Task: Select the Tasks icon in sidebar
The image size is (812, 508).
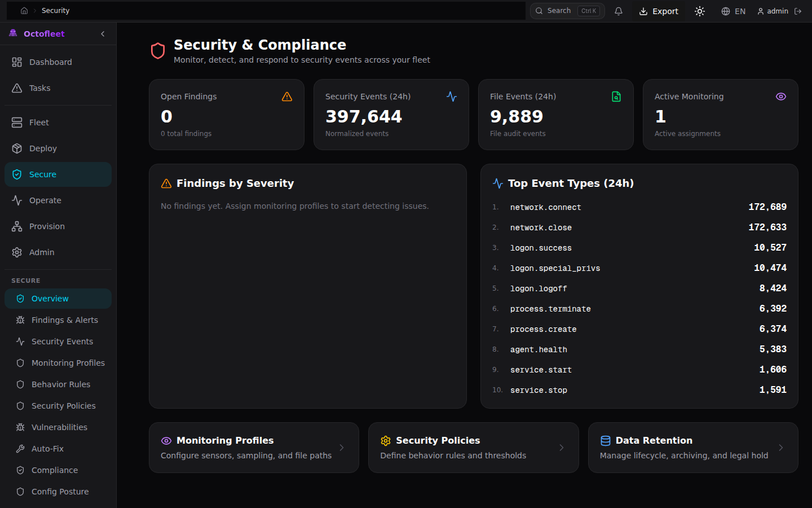Action: (17, 88)
